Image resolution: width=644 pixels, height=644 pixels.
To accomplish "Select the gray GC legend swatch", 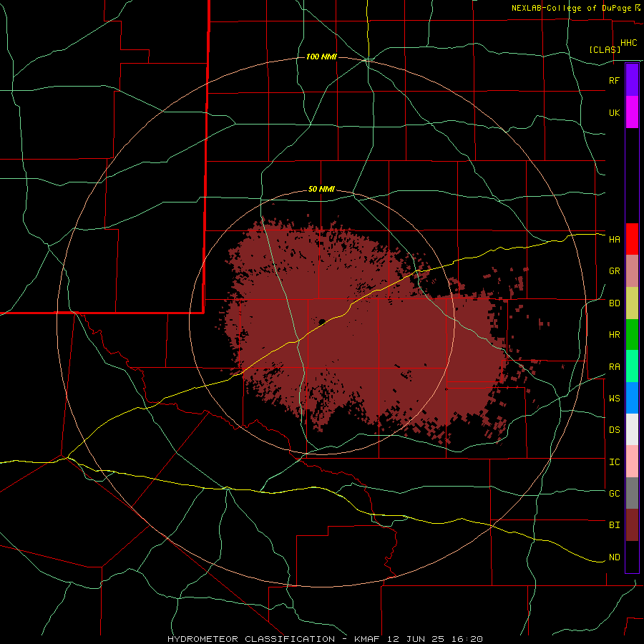I will point(632,493).
